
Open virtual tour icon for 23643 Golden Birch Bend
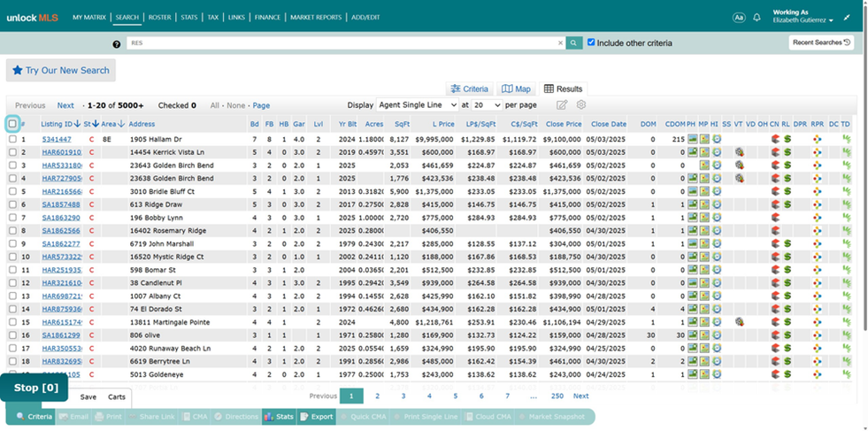739,165
